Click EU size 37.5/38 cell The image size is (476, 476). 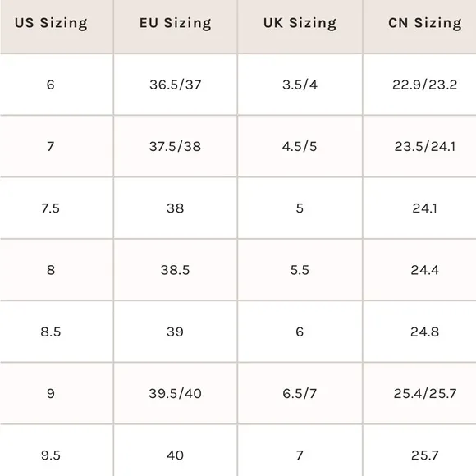pyautogui.click(x=176, y=146)
